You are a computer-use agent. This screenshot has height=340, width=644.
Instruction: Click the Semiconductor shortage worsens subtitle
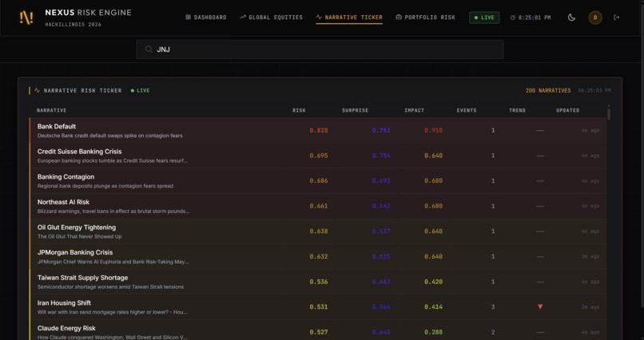click(110, 287)
